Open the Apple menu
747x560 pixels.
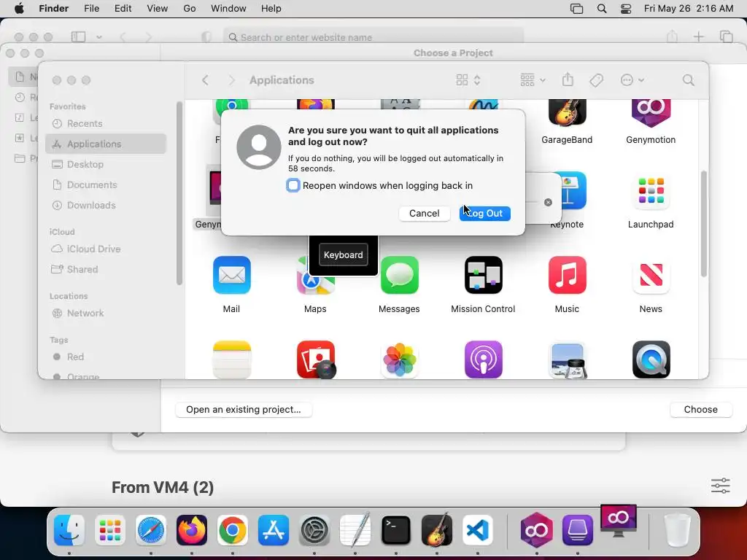coord(19,9)
